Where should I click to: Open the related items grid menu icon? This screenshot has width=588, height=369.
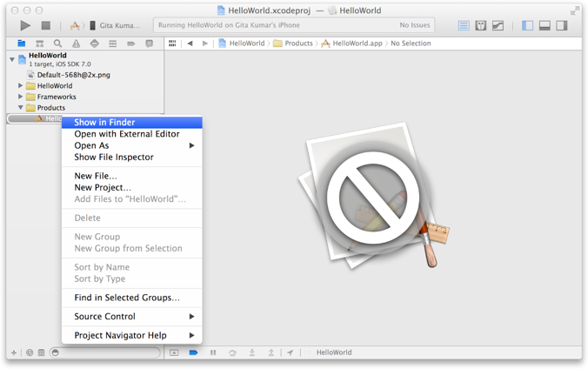[x=172, y=44]
